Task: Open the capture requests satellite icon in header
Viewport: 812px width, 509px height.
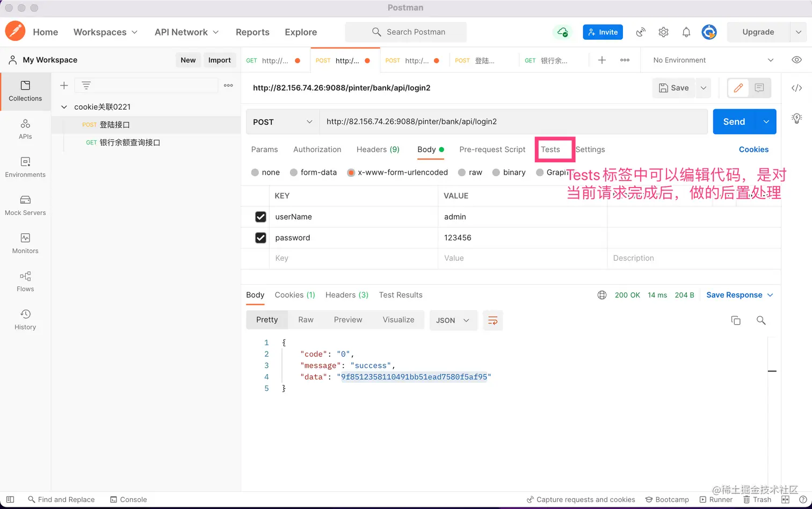Action: point(641,32)
